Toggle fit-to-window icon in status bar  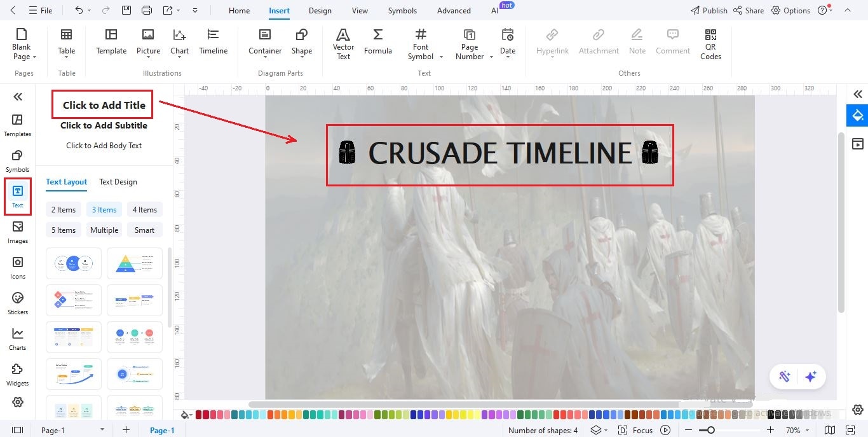[850, 430]
